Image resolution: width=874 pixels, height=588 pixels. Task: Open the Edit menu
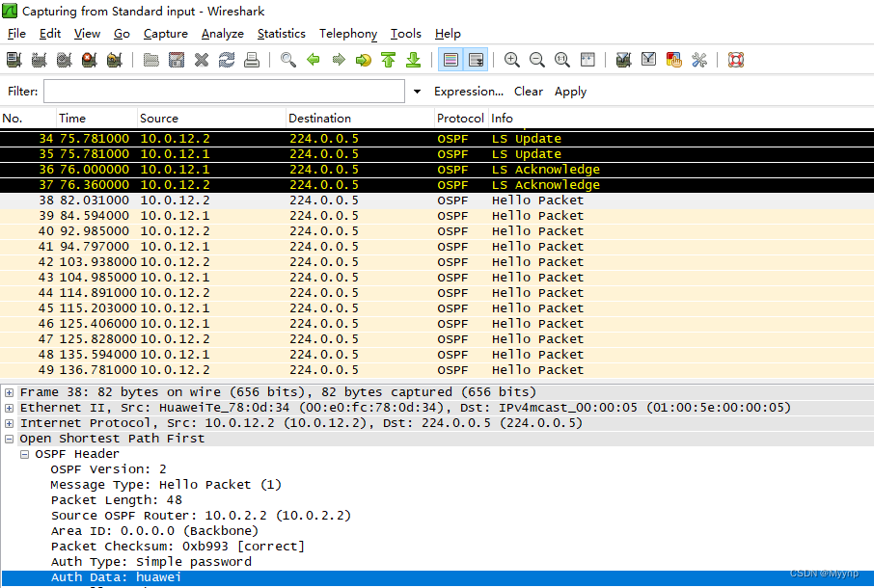(x=49, y=34)
